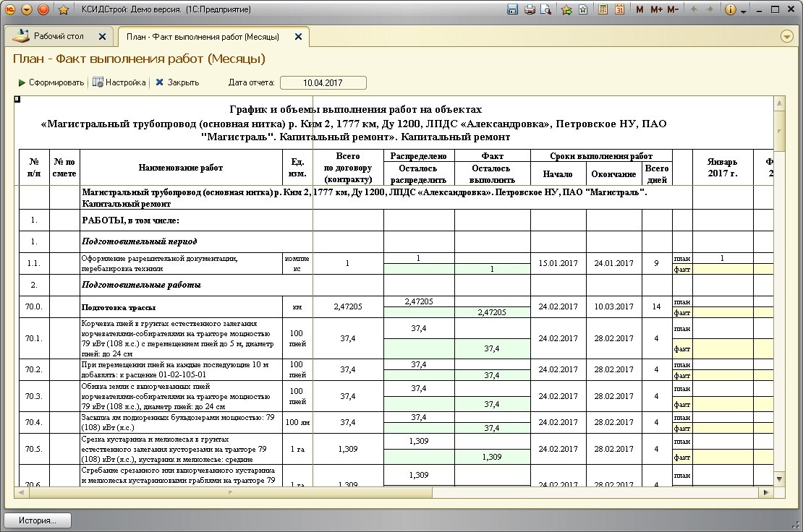Click Наименование работ column header
The height and width of the screenshot is (532, 803).
point(181,168)
